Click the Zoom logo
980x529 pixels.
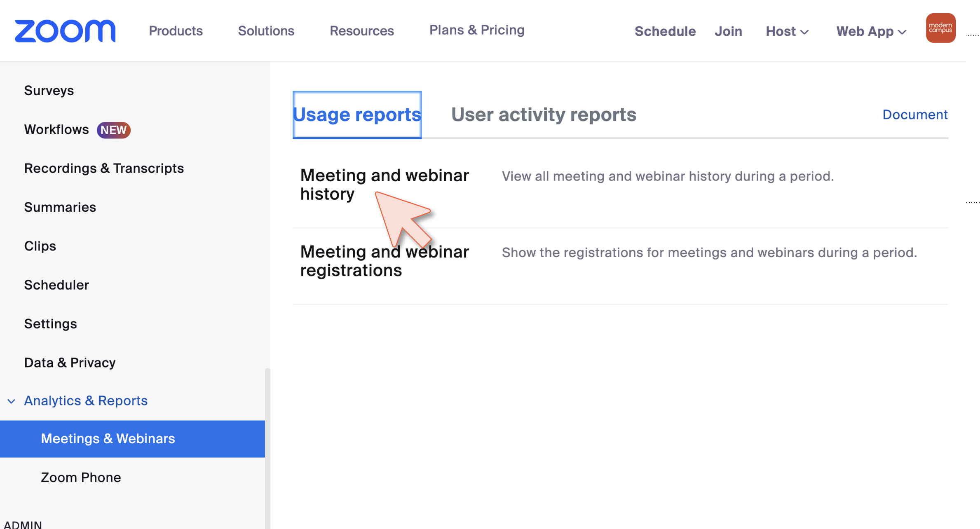[x=65, y=31]
